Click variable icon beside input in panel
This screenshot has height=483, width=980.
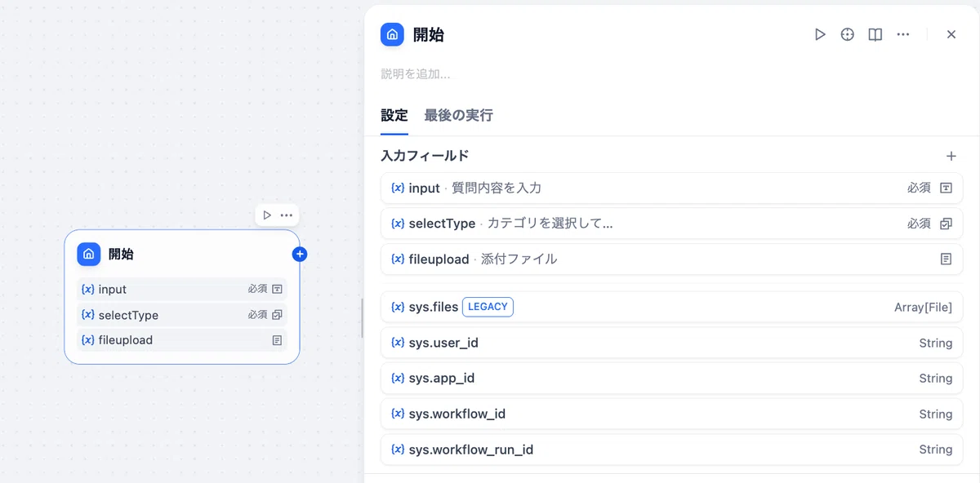click(398, 188)
